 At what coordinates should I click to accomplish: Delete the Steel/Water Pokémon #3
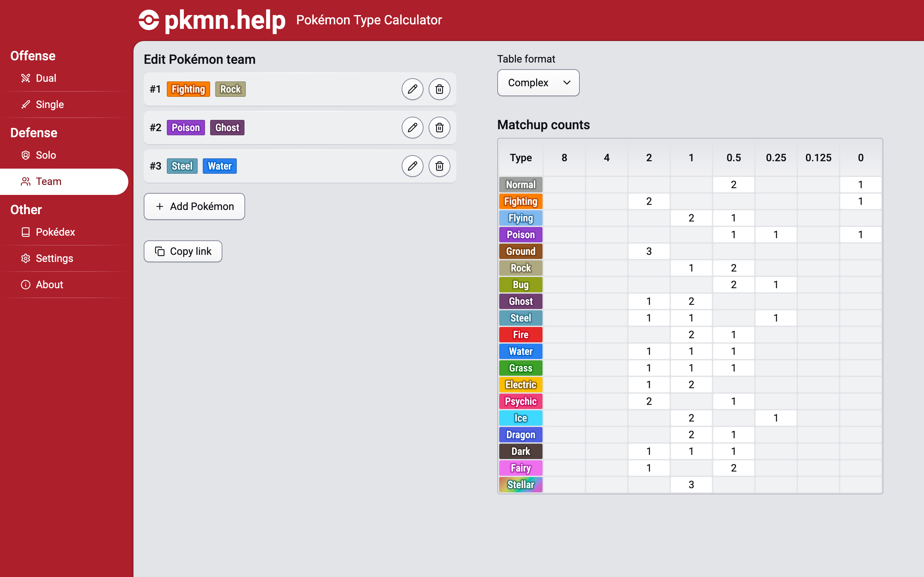pos(439,166)
